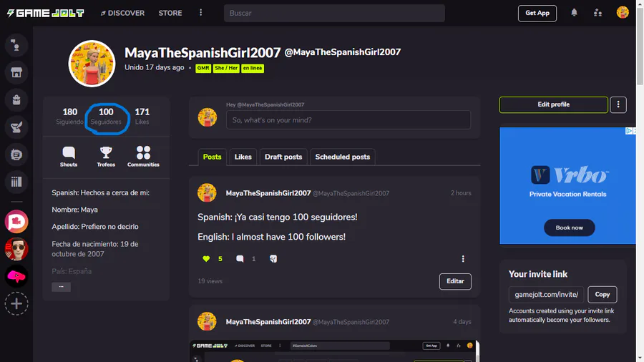
Task: Add a sticker to the 100 followers post
Action: click(x=273, y=258)
